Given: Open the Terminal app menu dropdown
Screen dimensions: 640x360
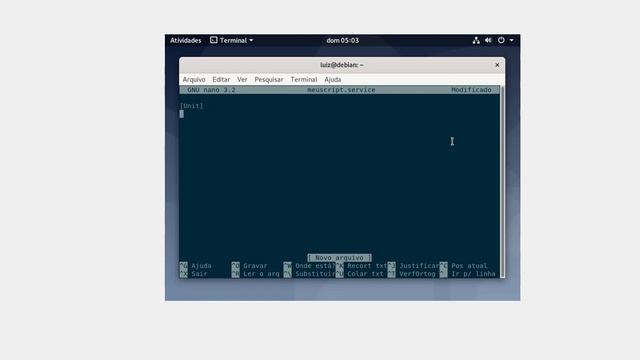Looking at the screenshot, I should [231, 40].
